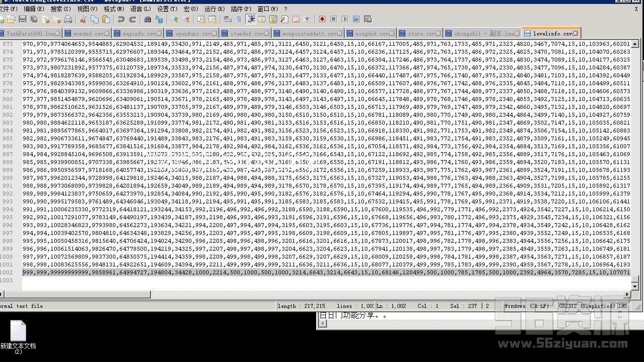Image resolution: width=644 pixels, height=362 pixels.
Task: Toggle the word wrap toolbar button
Action: pyautogui.click(x=227, y=19)
